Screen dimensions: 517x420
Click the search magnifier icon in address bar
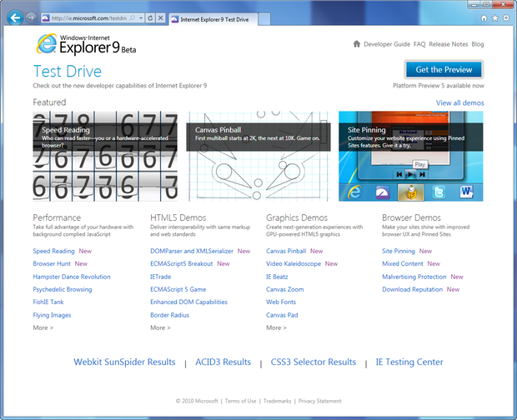pos(133,18)
